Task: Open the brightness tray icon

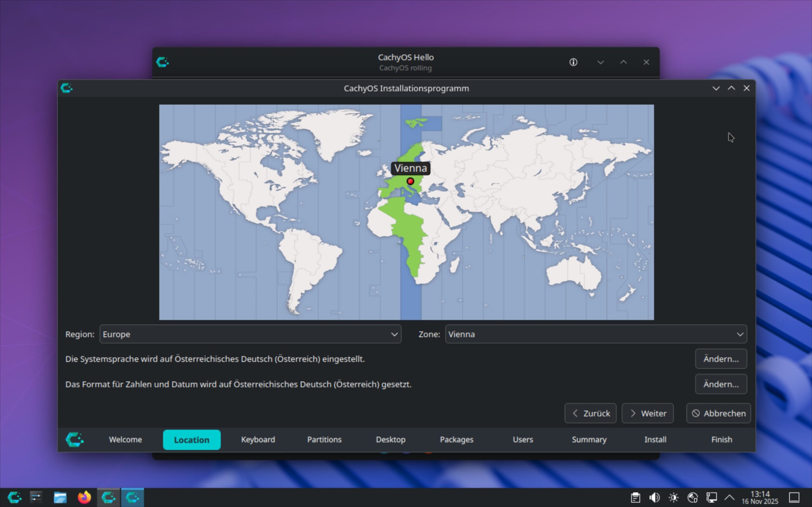Action: click(673, 497)
